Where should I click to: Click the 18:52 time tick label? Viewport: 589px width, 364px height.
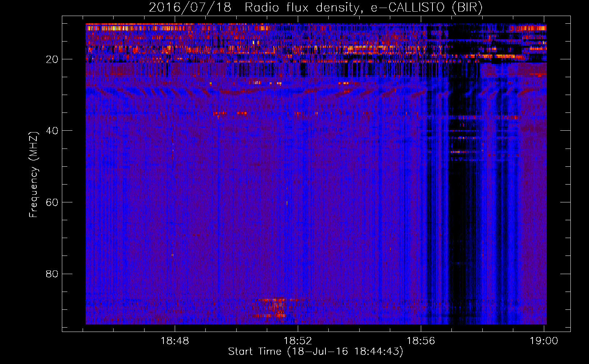click(x=298, y=341)
